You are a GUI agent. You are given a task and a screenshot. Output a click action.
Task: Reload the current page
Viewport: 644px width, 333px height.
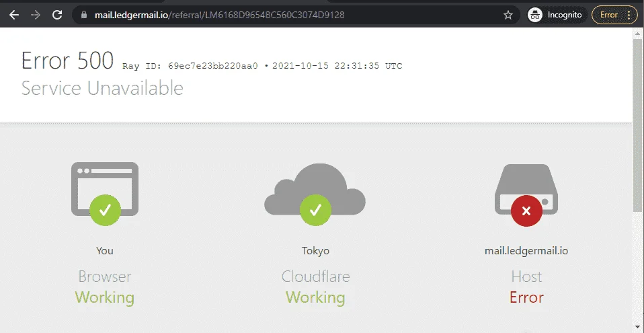[57, 15]
